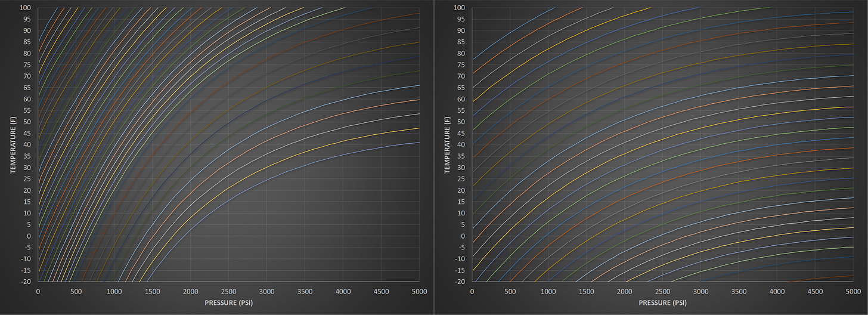Click the 50 temperature label on left chart
This screenshot has width=868, height=315.
[26, 122]
